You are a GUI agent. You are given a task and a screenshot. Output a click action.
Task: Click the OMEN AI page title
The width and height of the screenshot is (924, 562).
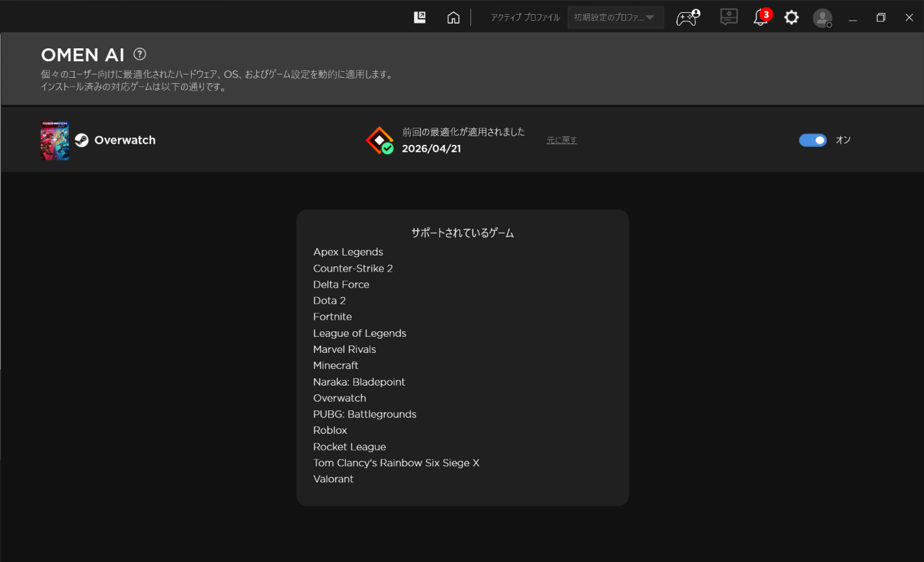pyautogui.click(x=83, y=55)
